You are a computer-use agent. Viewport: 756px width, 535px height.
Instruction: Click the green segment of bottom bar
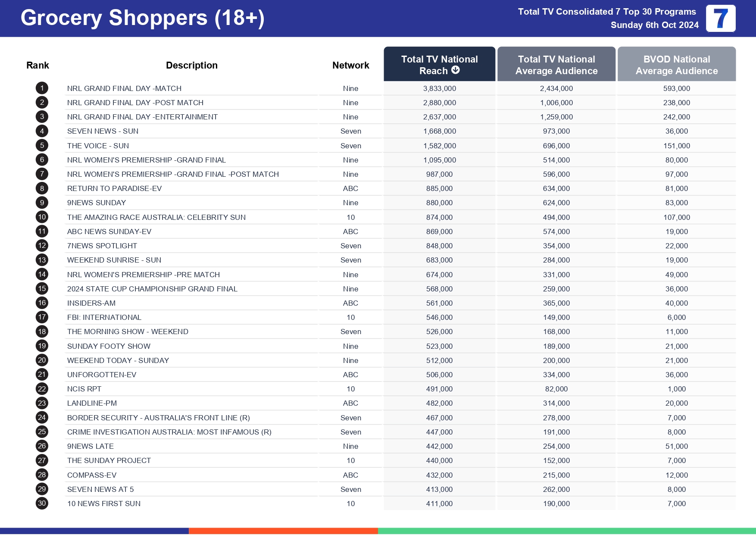[x=566, y=531]
